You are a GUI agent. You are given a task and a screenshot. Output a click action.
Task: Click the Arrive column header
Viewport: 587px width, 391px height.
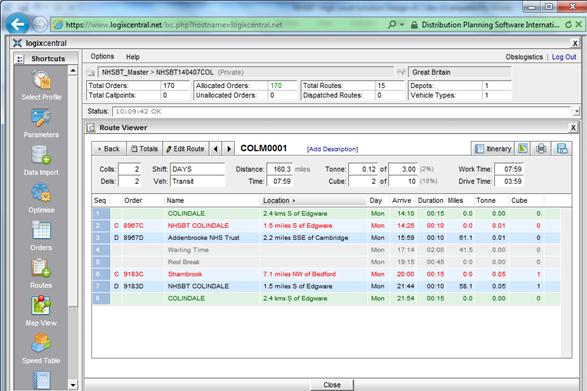(402, 200)
